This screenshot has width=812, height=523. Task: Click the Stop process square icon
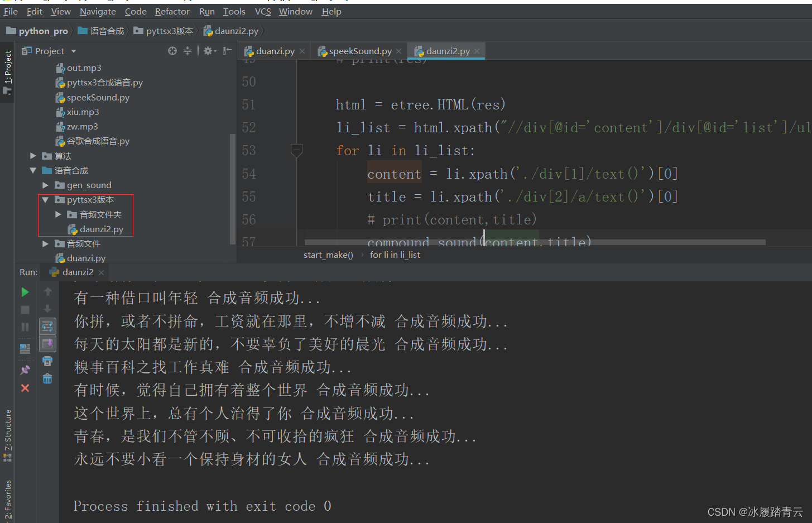coord(25,309)
